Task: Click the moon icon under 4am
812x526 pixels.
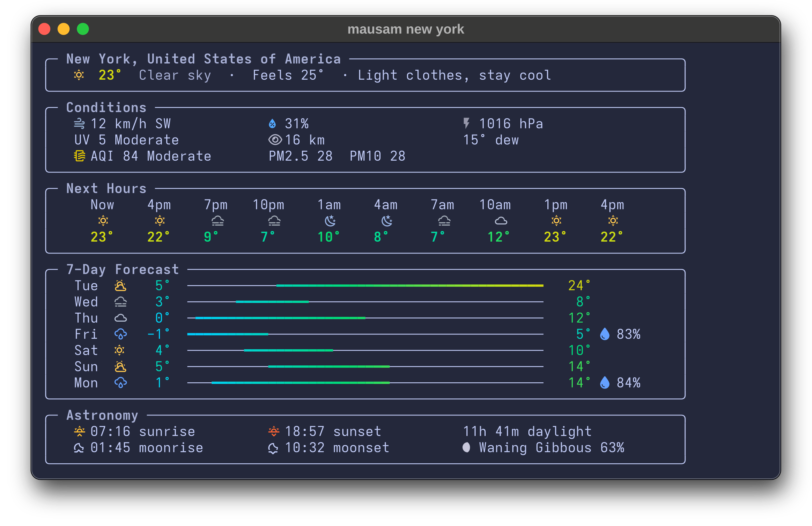Action: tap(387, 221)
